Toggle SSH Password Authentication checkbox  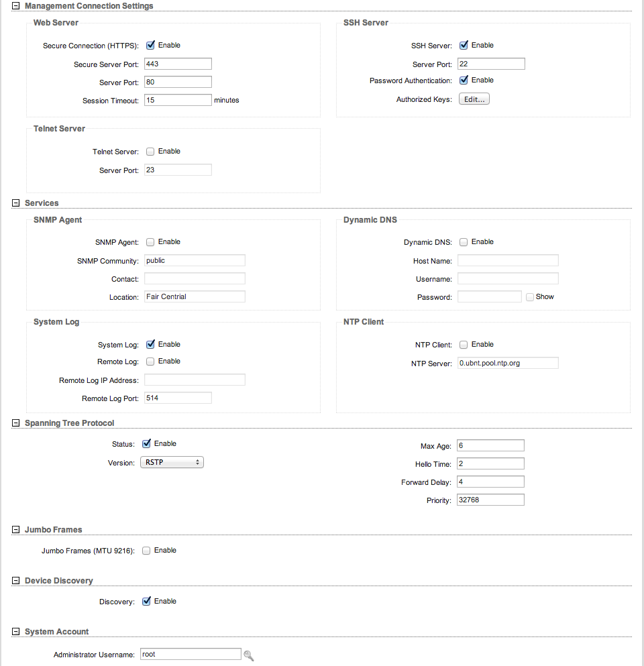[x=464, y=80]
